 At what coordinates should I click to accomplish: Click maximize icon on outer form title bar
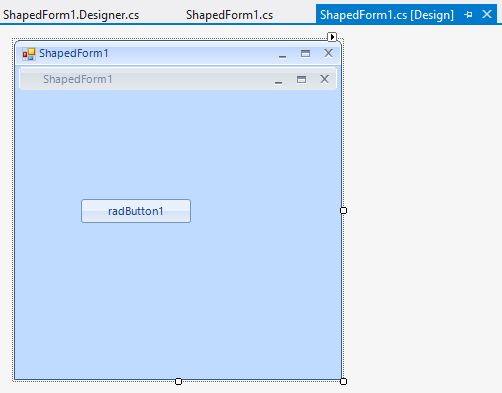pos(305,54)
